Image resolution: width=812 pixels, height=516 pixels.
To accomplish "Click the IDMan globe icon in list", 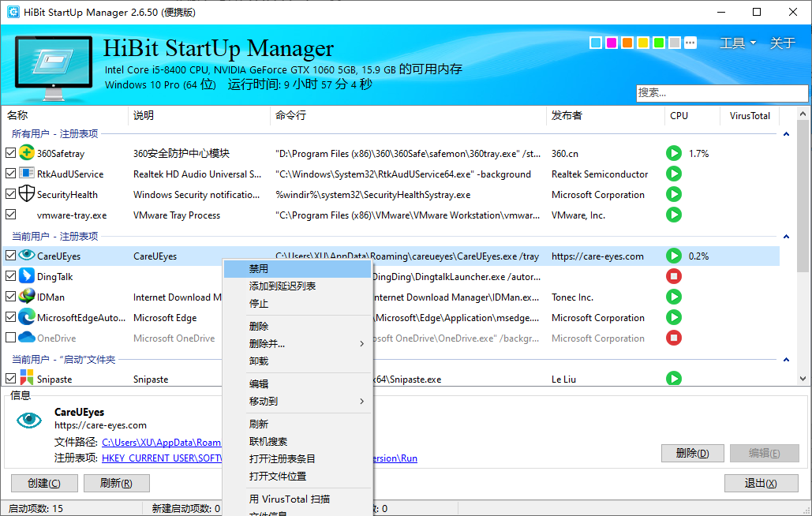I will [26, 297].
